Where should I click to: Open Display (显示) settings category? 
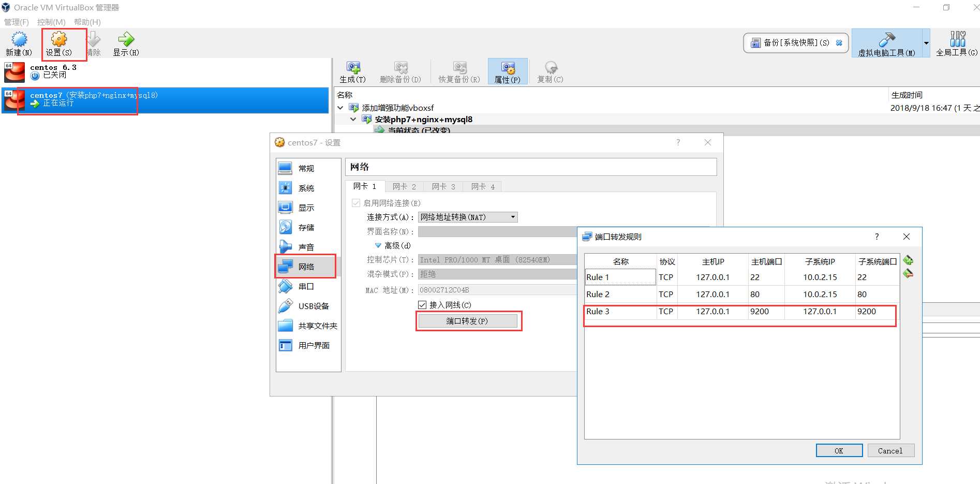point(308,208)
